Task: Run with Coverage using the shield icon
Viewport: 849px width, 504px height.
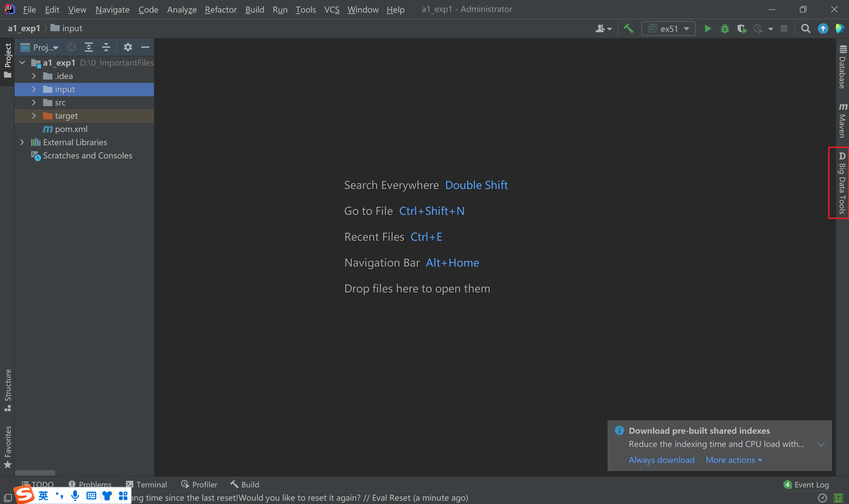Action: (742, 29)
